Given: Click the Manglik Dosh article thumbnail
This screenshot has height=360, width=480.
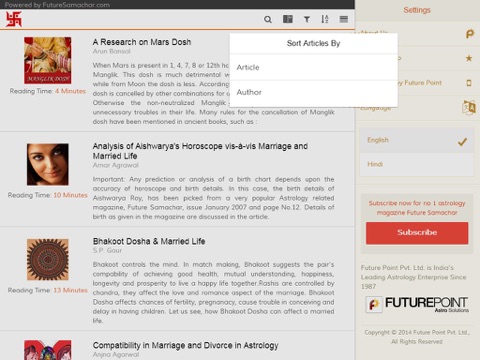Looking at the screenshot, I should (x=47, y=60).
